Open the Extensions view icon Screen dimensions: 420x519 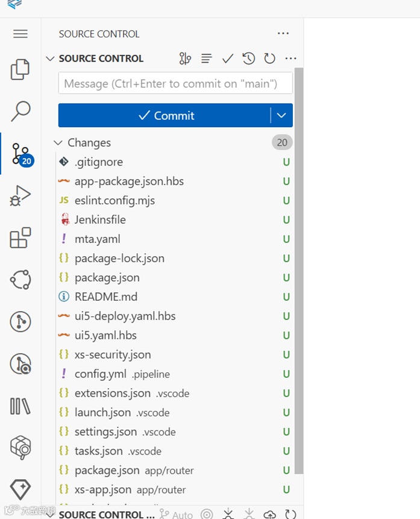(x=20, y=237)
